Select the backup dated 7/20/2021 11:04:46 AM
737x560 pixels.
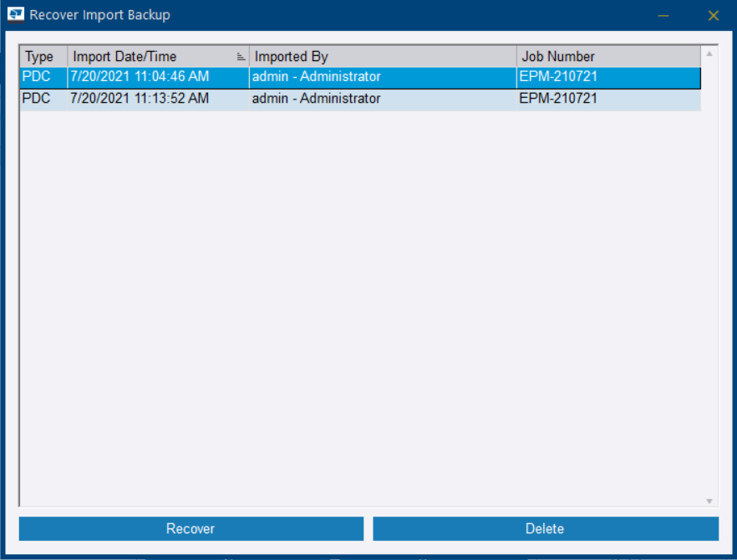360,78
